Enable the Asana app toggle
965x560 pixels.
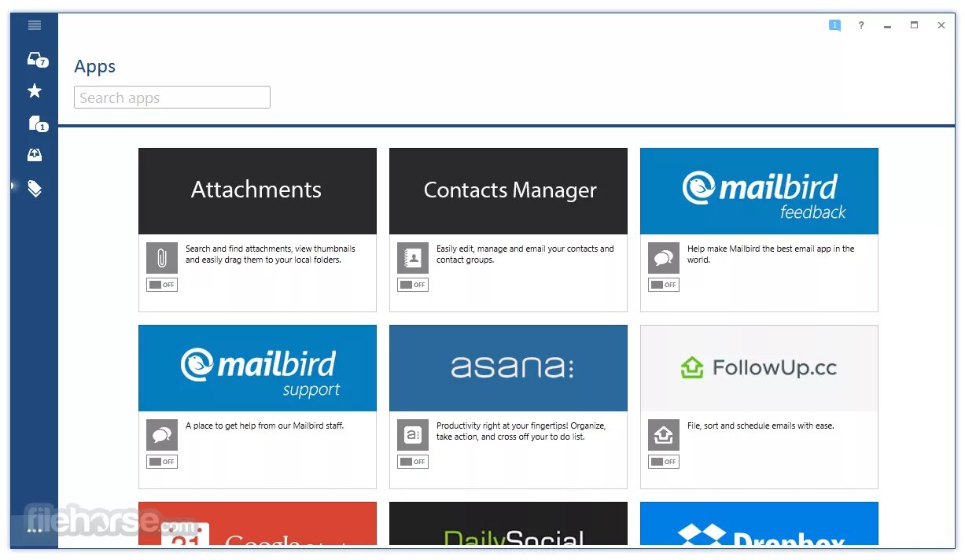413,462
